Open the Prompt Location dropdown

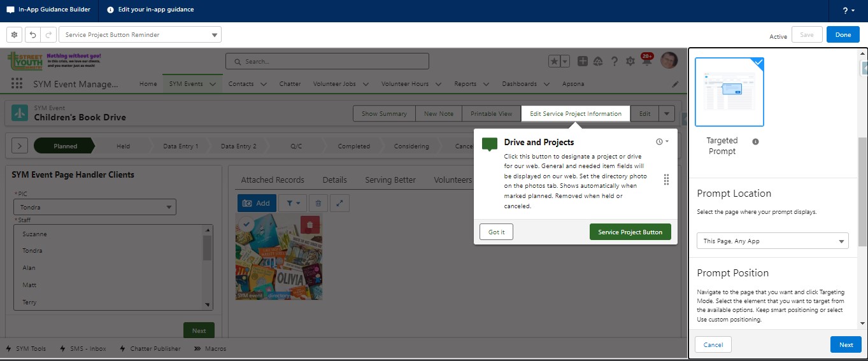(772, 241)
